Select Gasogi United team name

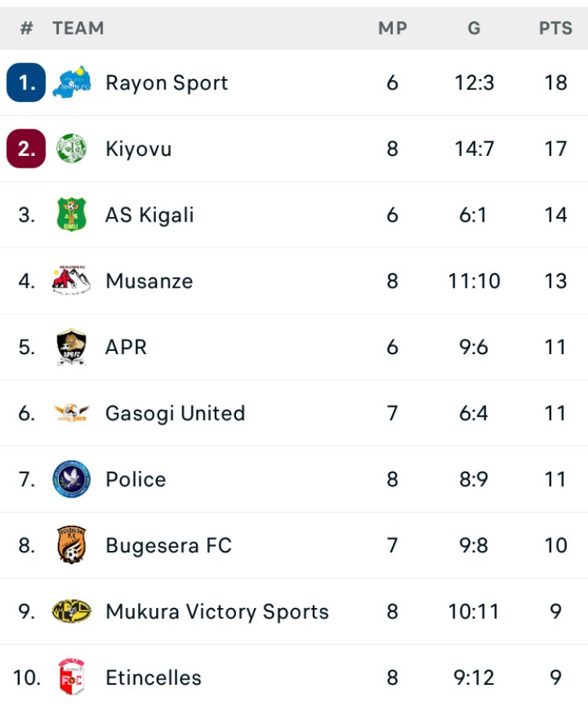(x=175, y=413)
